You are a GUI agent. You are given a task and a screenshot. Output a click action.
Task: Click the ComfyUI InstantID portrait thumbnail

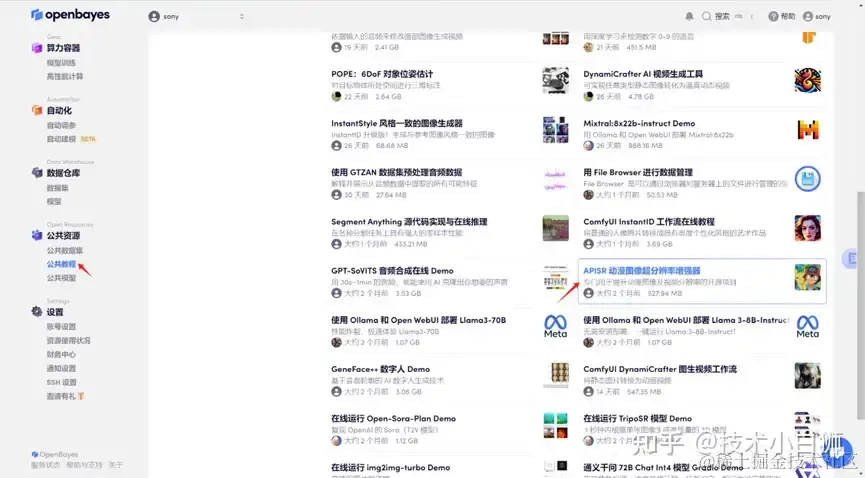(808, 228)
